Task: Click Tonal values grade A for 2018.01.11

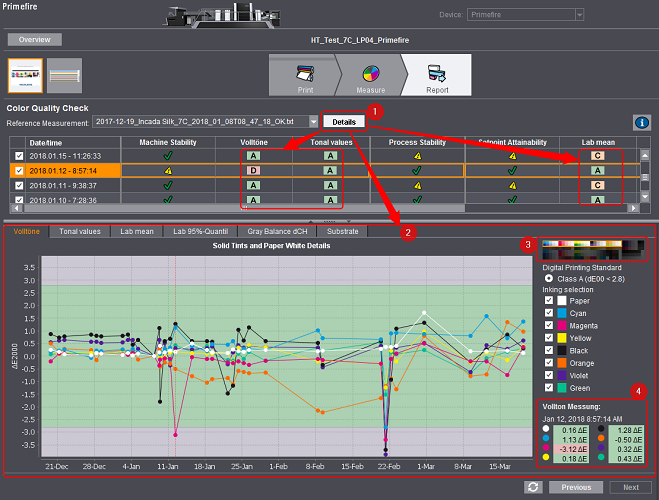Action: point(330,185)
